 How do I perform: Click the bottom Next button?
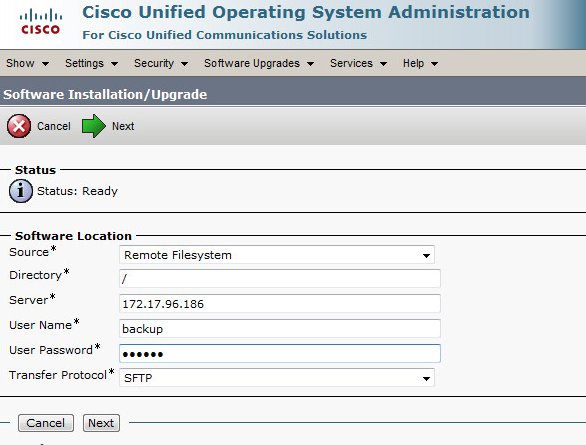[101, 423]
